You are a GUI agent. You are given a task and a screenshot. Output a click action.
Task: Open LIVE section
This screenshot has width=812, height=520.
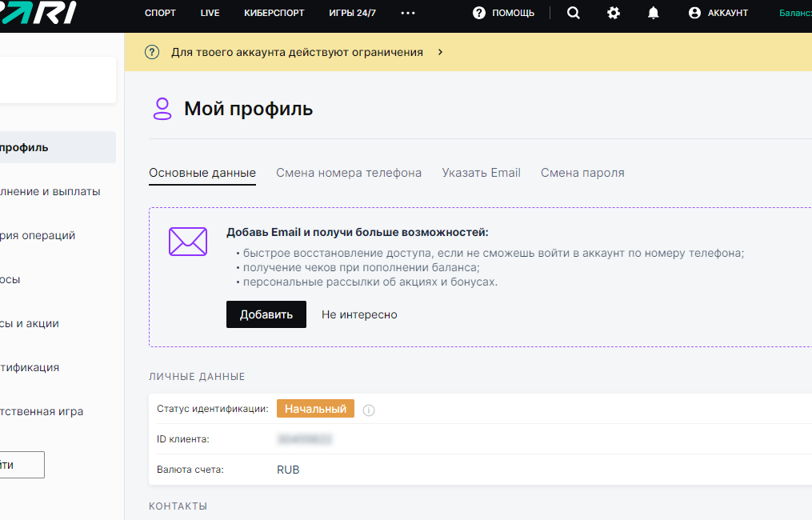point(210,13)
